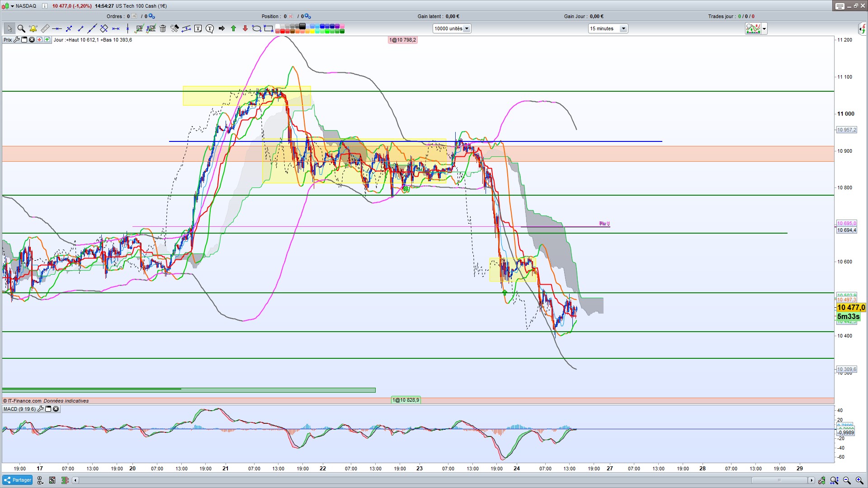Viewport: 868px width, 488px height.
Task: Maximize the MACD panel window
Action: coord(48,409)
